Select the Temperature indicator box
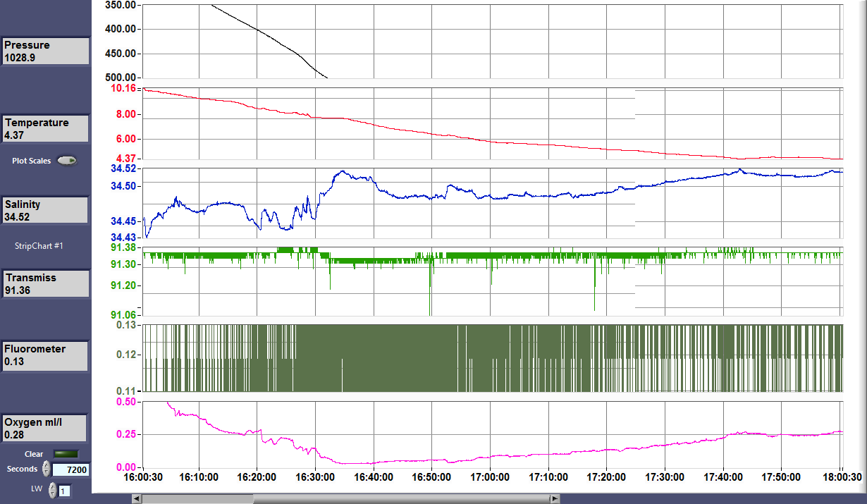Image resolution: width=867 pixels, height=504 pixels. (45, 129)
